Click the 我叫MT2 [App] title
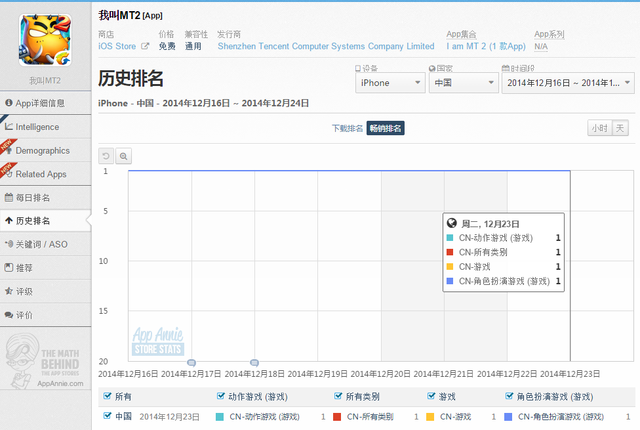 (130, 16)
